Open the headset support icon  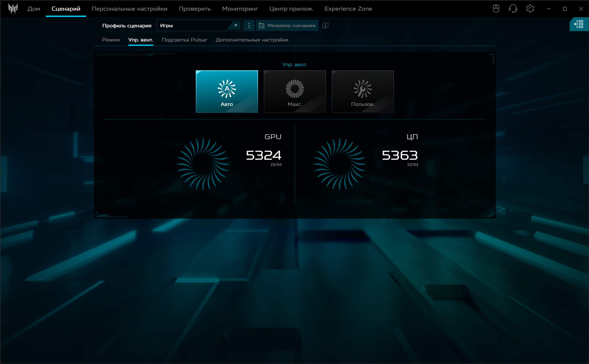[513, 9]
